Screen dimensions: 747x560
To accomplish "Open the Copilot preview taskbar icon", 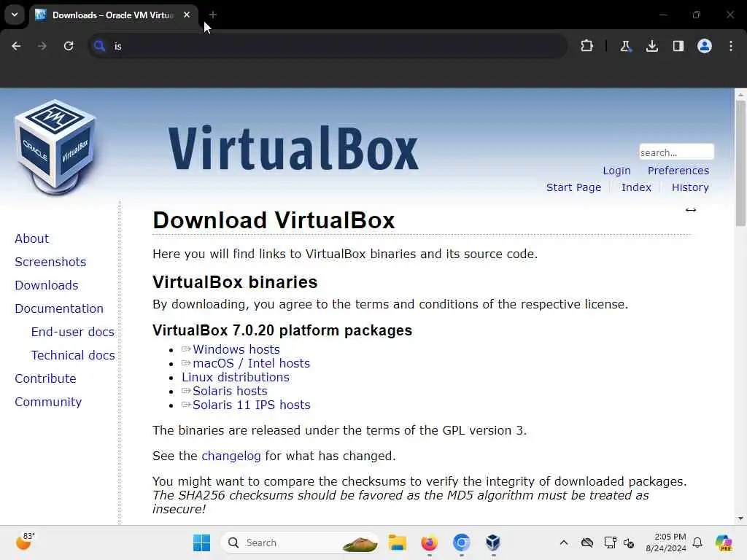I will [724, 542].
